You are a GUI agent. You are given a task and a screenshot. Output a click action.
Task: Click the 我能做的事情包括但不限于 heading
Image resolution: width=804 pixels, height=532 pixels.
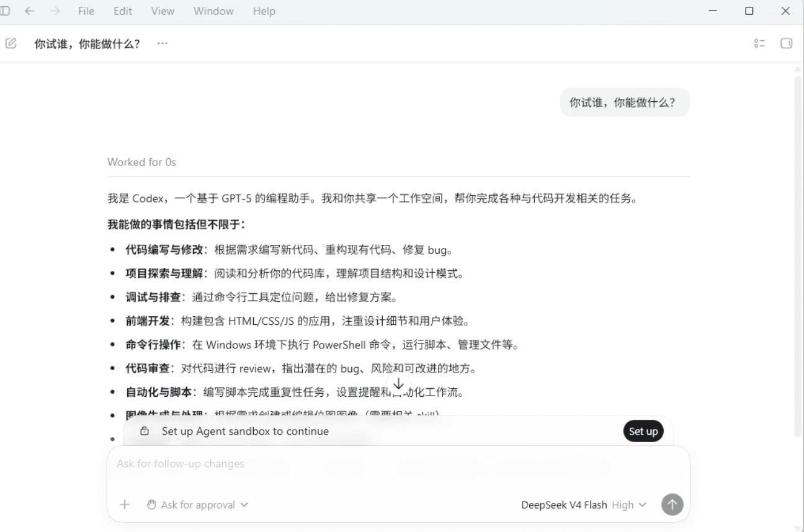[176, 224]
